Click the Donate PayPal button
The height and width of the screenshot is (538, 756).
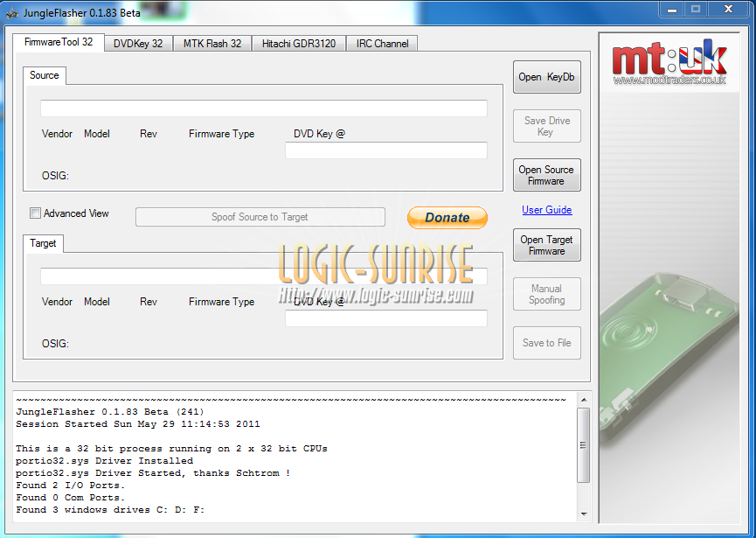(447, 218)
